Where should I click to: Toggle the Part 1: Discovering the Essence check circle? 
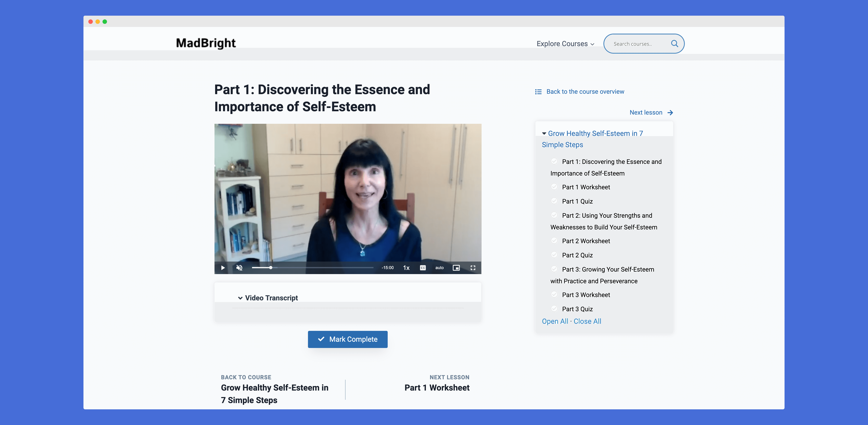(x=554, y=161)
